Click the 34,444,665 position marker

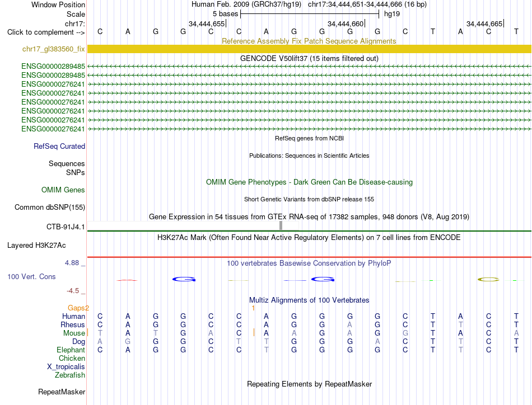pos(484,23)
